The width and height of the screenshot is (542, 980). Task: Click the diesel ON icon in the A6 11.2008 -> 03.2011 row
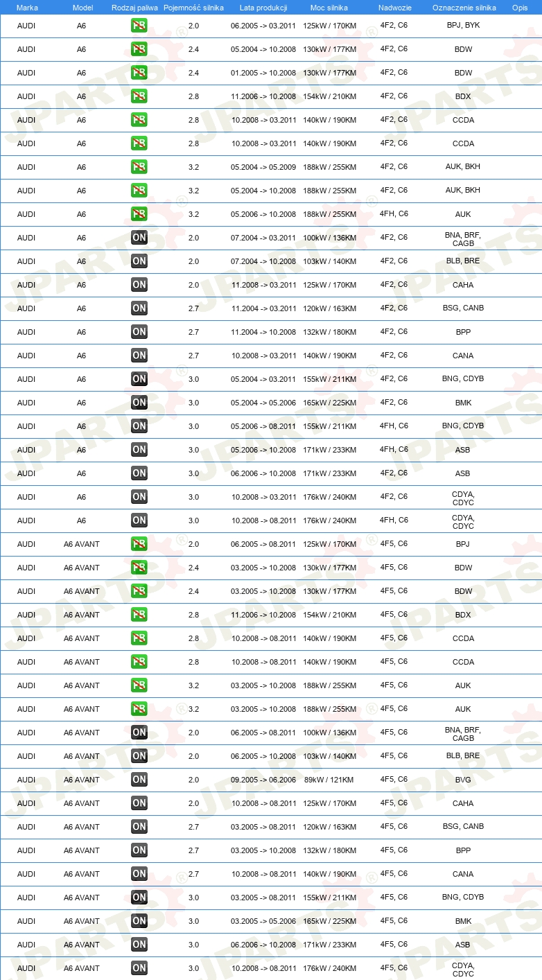point(139,285)
